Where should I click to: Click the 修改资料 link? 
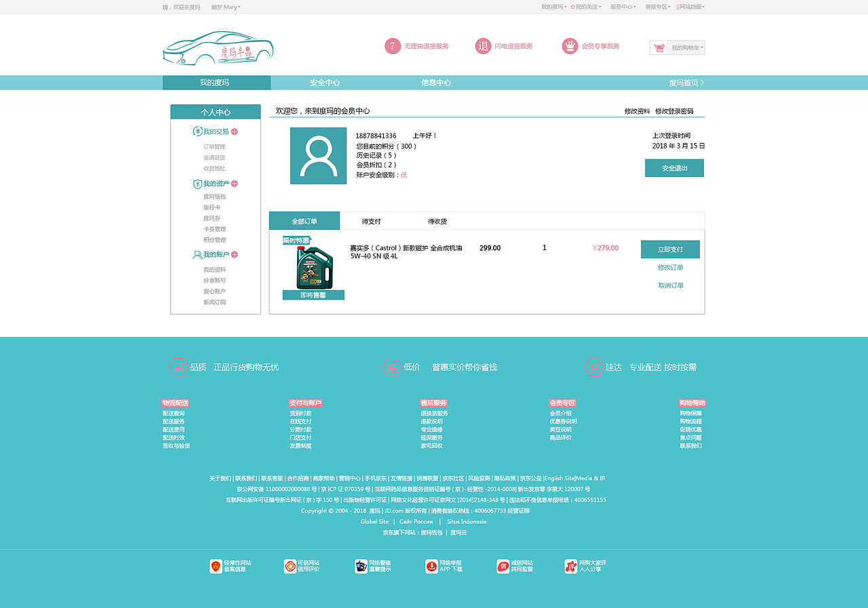click(x=637, y=111)
